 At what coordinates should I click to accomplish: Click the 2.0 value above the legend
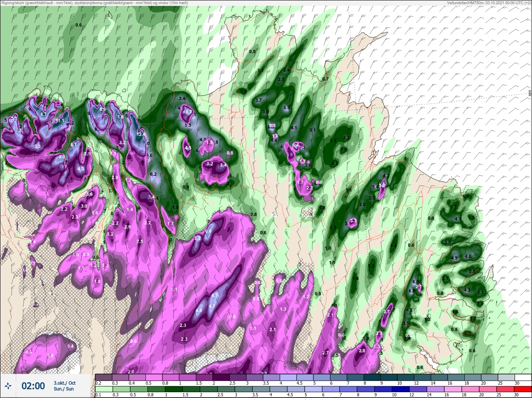[131, 371]
